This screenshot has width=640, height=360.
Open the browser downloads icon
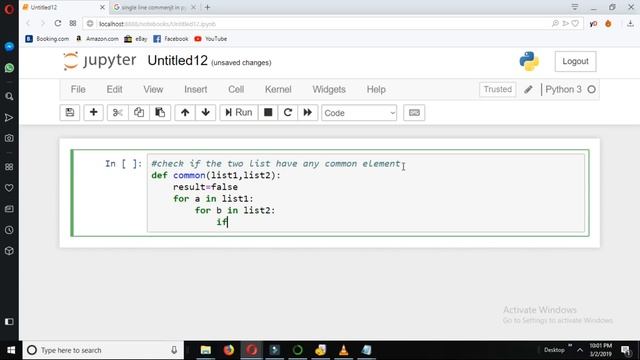click(630, 24)
